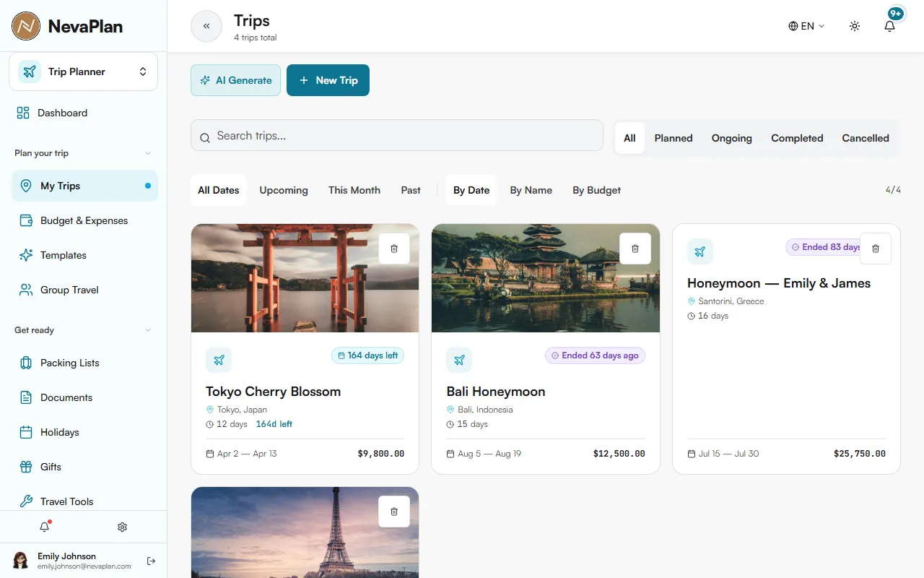The height and width of the screenshot is (578, 924).
Task: Click the Ended 83 days badge
Action: (823, 247)
